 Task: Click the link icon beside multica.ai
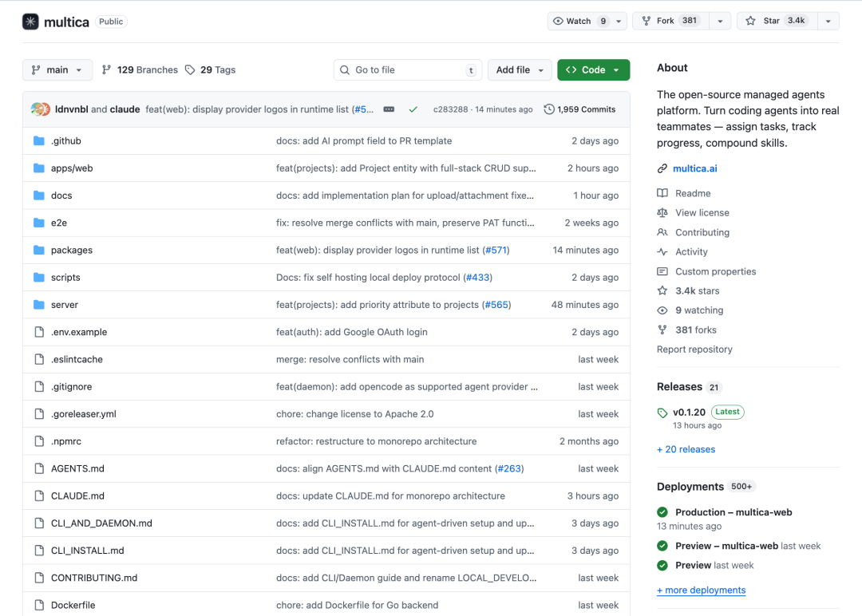[662, 168]
